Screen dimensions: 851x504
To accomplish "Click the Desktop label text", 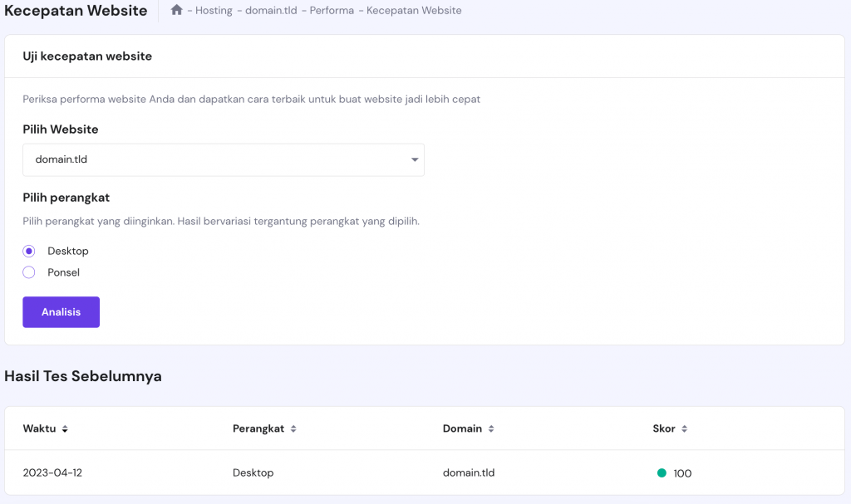I will (68, 251).
